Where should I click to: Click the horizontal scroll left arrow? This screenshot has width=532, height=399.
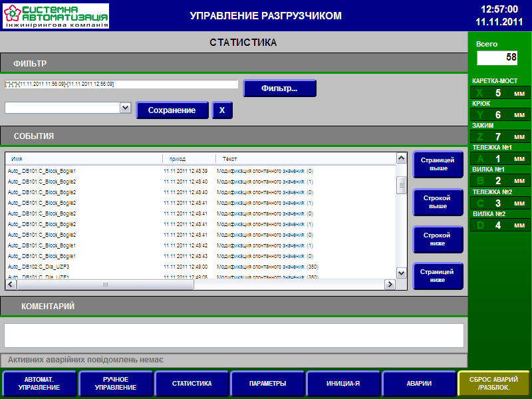[x=11, y=285]
